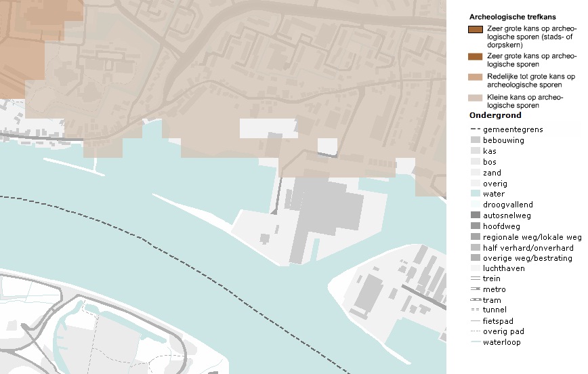
Task: Click the text ending '(stads- of dorpskern)'
Action: tap(531, 37)
